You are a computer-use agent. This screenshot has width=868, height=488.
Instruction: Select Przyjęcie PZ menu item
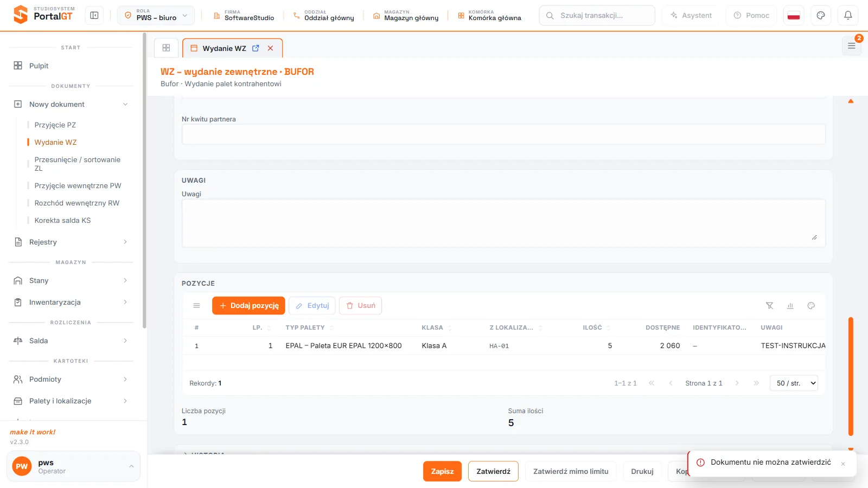click(55, 125)
